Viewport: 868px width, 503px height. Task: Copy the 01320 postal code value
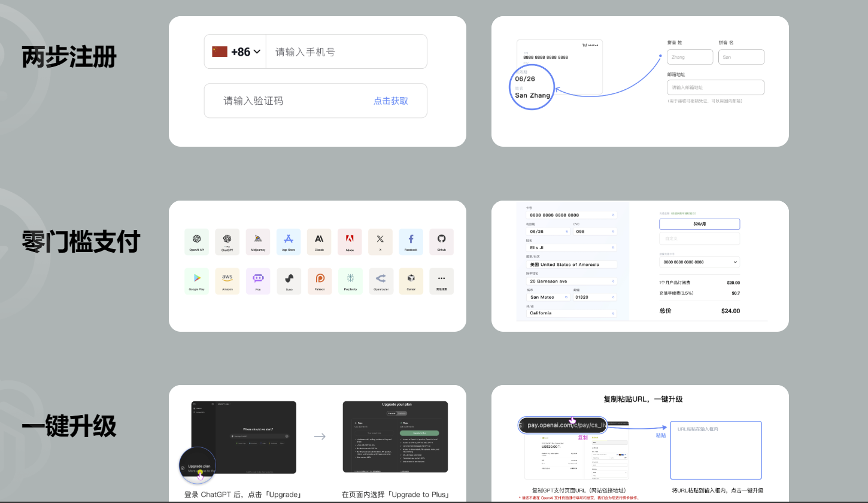coord(613,297)
